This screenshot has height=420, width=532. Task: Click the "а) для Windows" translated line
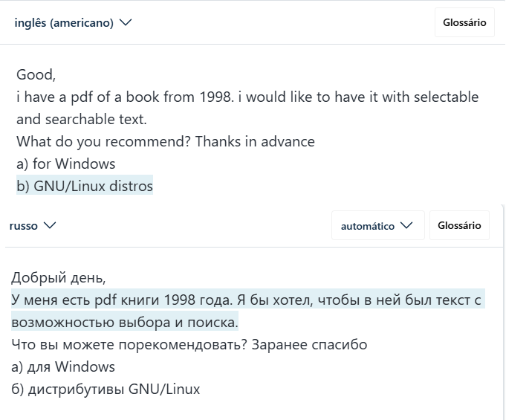tap(63, 366)
